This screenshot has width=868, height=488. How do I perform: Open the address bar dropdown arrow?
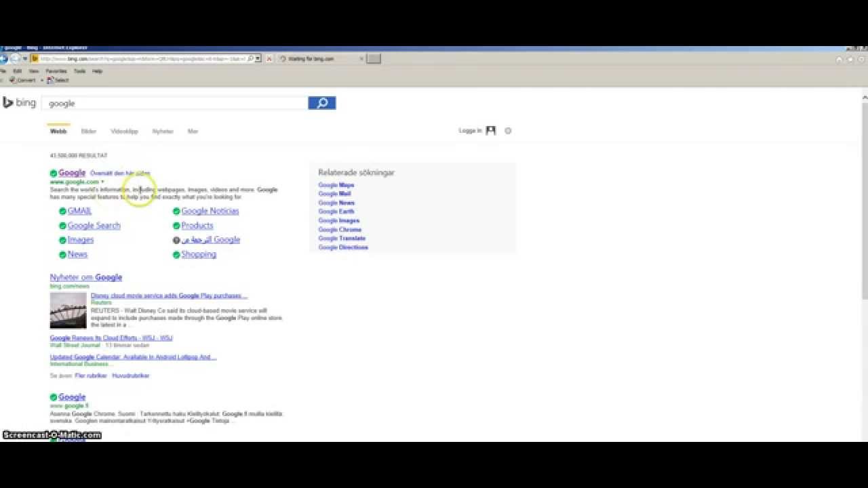(258, 59)
